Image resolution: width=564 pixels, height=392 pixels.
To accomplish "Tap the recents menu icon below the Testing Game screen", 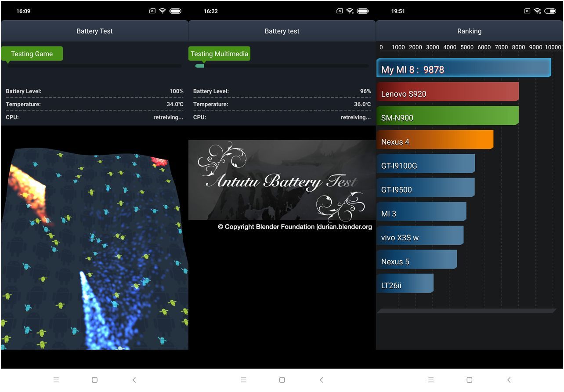I will coord(56,380).
